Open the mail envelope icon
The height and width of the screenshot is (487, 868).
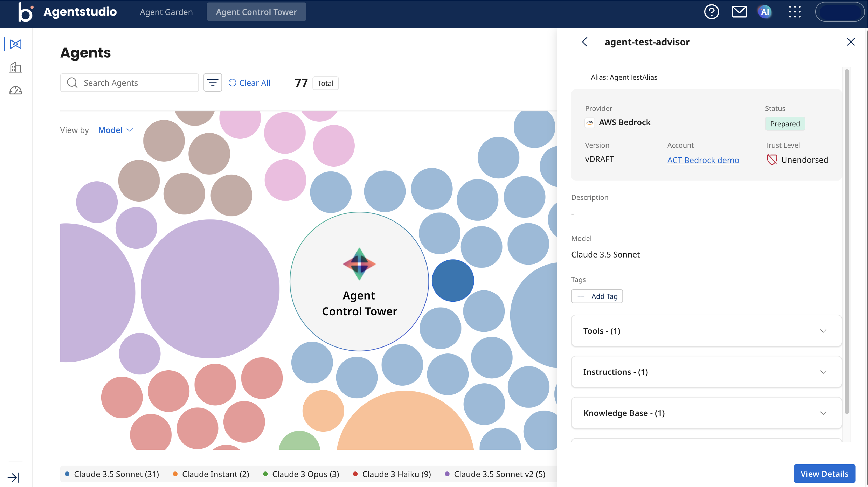tap(739, 12)
